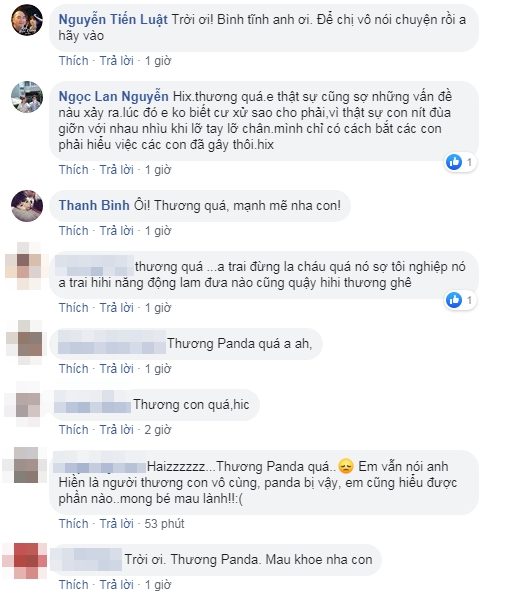Click Thích under Ngọc Lan Nguyễn's comment
Image resolution: width=510 pixels, height=602 pixels.
point(73,170)
